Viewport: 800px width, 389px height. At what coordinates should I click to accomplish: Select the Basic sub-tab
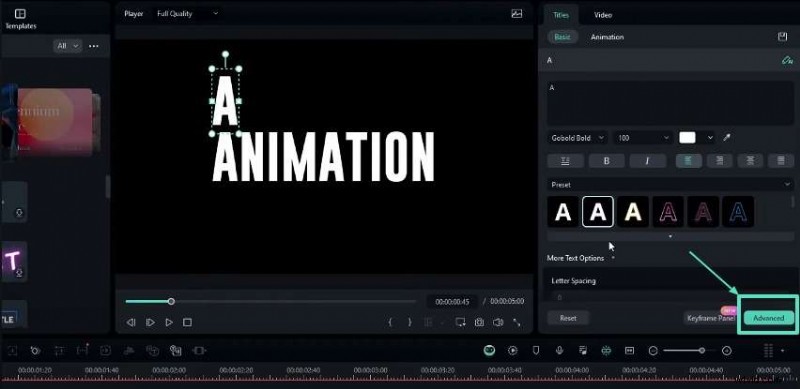(562, 37)
